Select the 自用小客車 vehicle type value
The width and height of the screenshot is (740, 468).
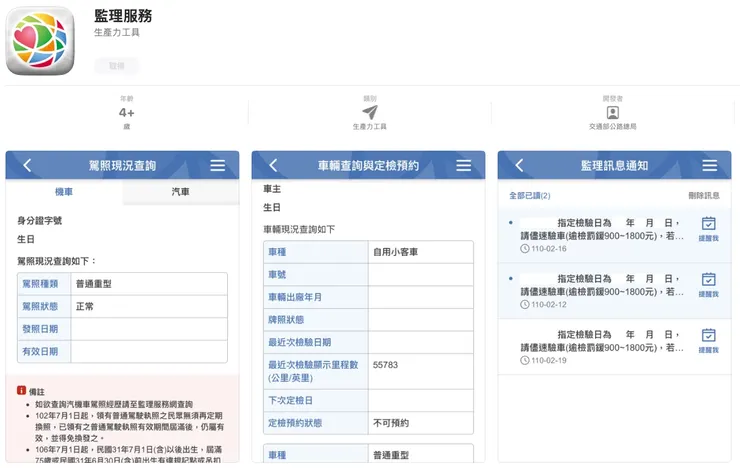[x=395, y=252]
